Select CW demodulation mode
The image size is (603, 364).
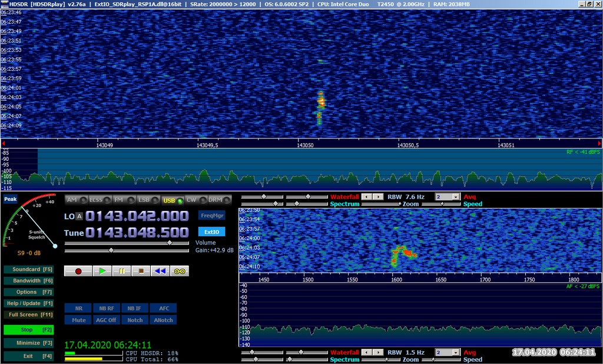coord(196,200)
